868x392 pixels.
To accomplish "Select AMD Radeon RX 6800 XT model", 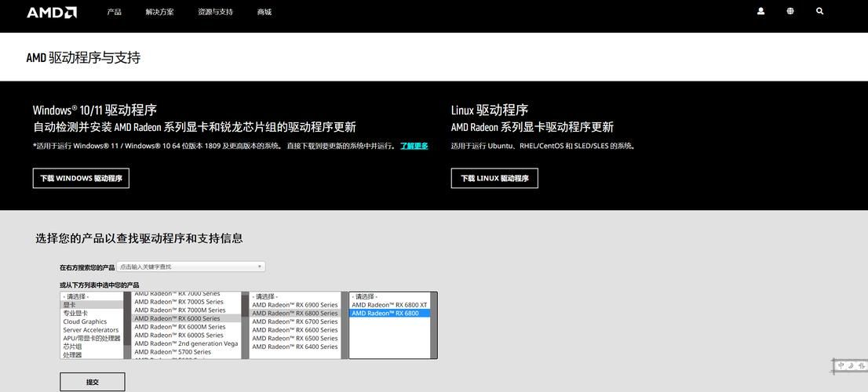I will [x=390, y=305].
